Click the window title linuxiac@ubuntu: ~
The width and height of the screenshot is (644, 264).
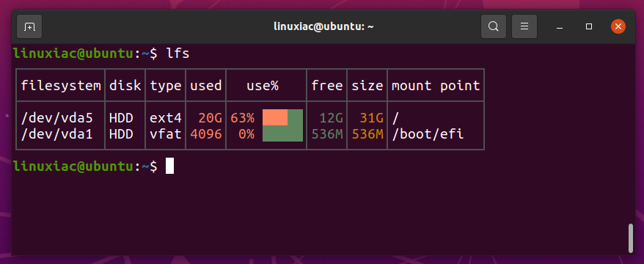323,26
